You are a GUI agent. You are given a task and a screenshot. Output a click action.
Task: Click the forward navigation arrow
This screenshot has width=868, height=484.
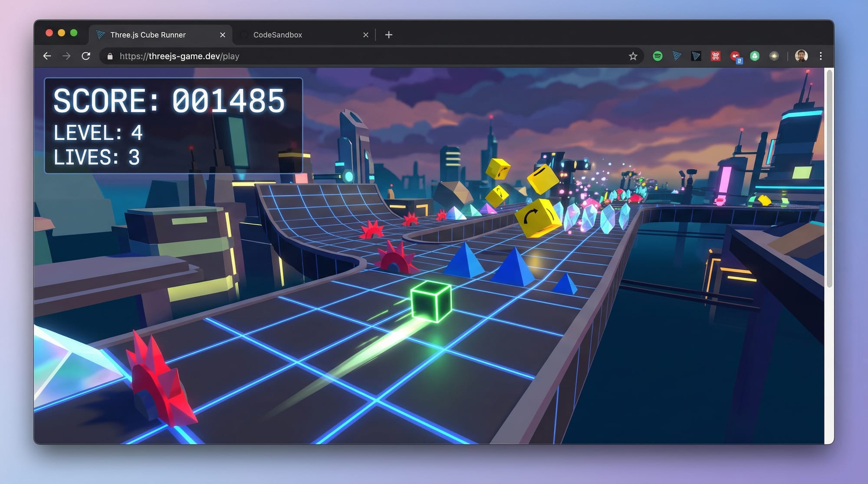pyautogui.click(x=66, y=56)
